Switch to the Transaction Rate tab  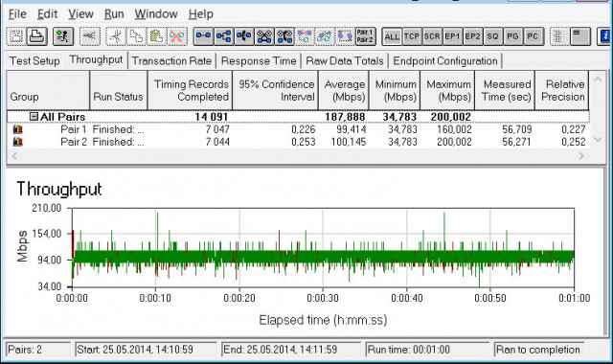point(171,61)
